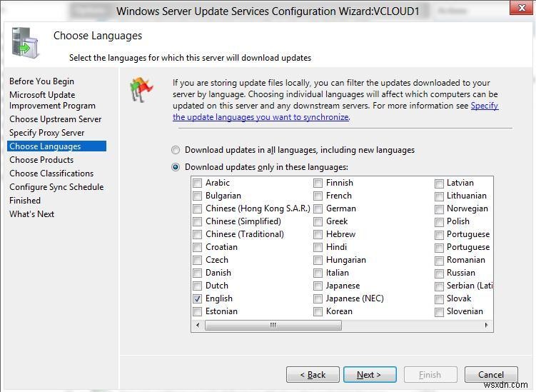
Task: Check the Arabic language checkbox
Action: 197,183
